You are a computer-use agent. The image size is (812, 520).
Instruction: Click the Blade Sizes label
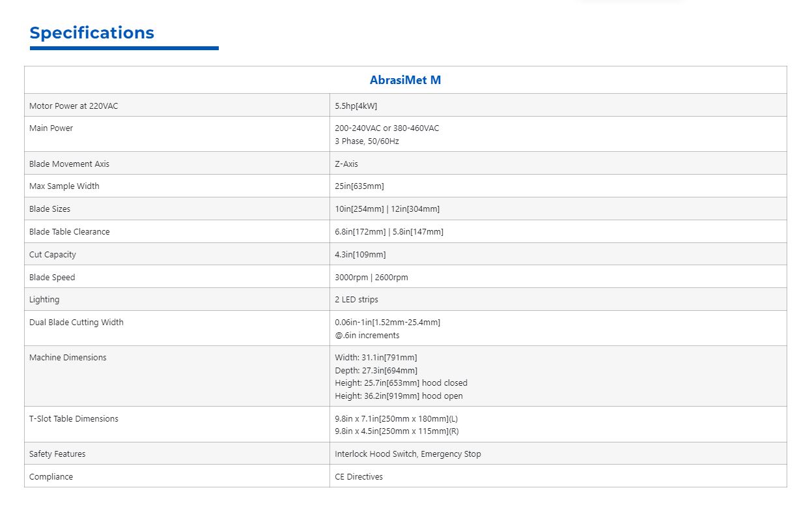[49, 209]
